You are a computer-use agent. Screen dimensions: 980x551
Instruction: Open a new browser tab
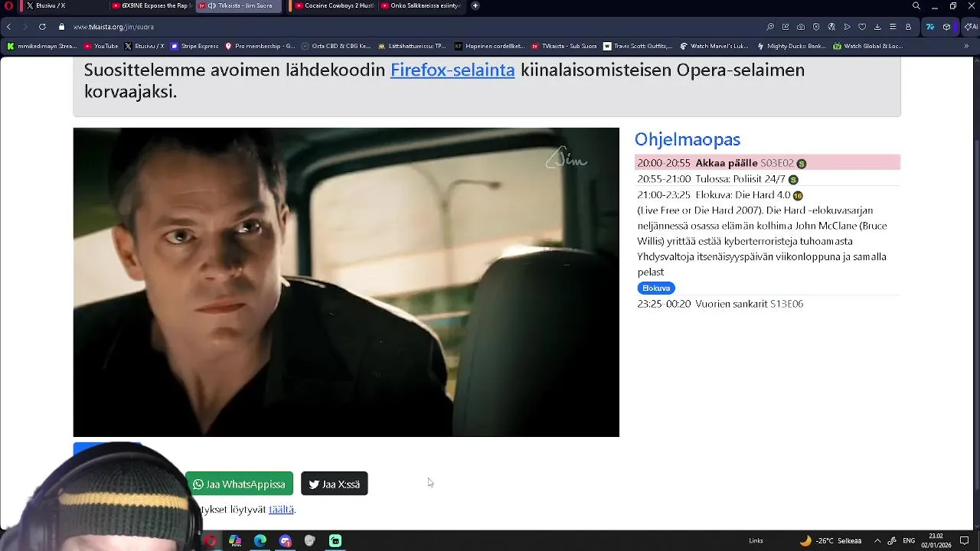475,5
